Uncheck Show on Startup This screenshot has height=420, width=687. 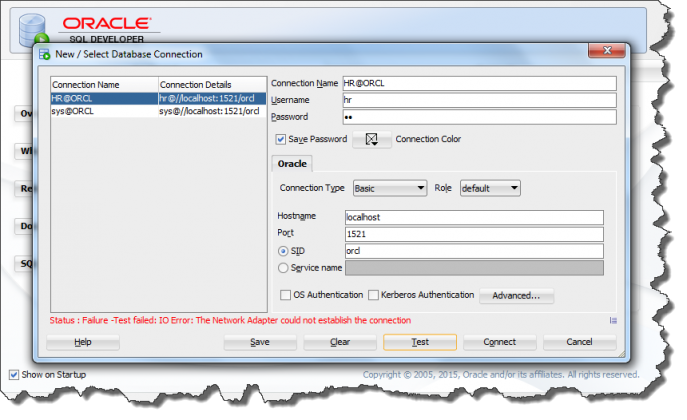tap(14, 375)
